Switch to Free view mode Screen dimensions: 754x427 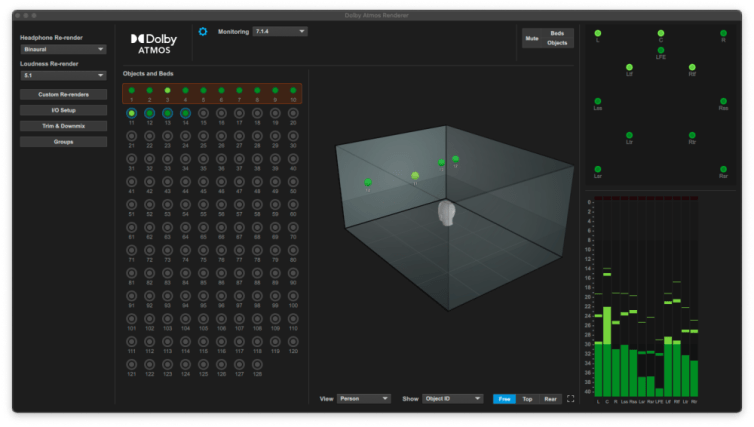(x=505, y=399)
